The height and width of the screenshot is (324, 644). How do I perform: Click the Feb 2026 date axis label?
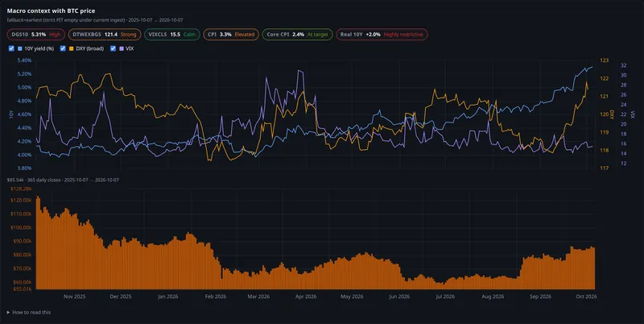[215, 297]
